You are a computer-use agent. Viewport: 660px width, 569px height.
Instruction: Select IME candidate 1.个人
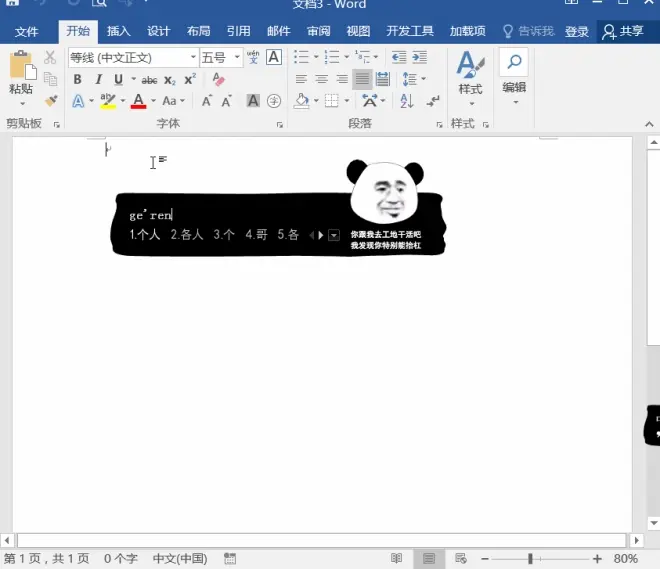[145, 234]
